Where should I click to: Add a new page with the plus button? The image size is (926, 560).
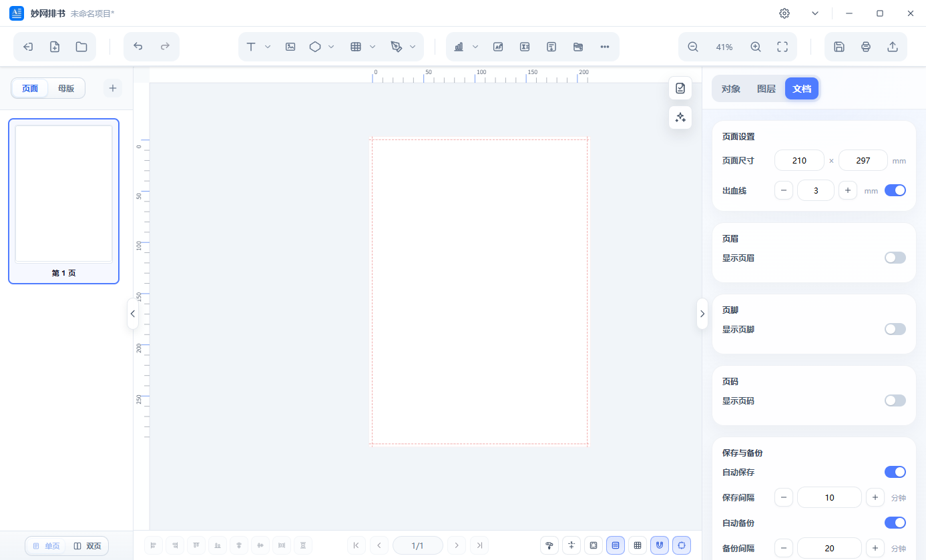pos(113,88)
